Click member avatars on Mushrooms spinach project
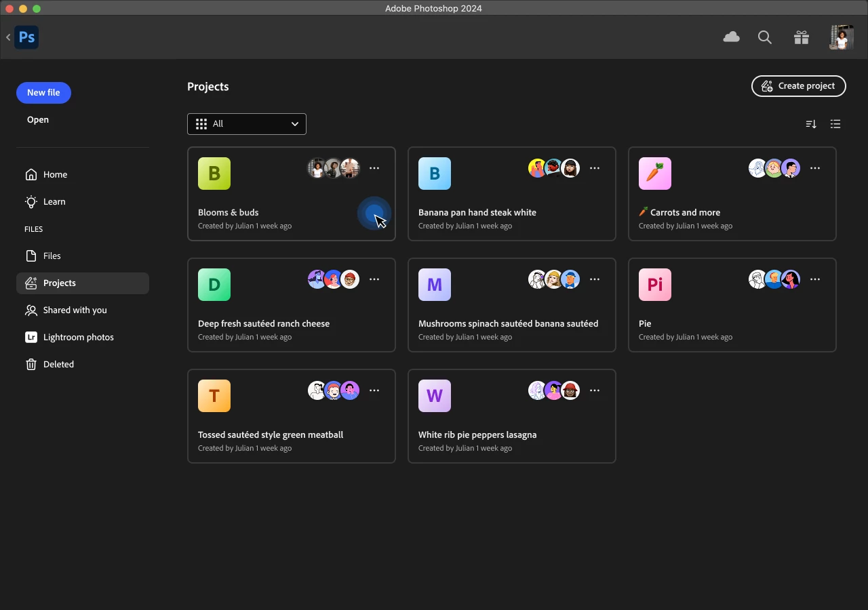This screenshot has height=610, width=868. [554, 279]
